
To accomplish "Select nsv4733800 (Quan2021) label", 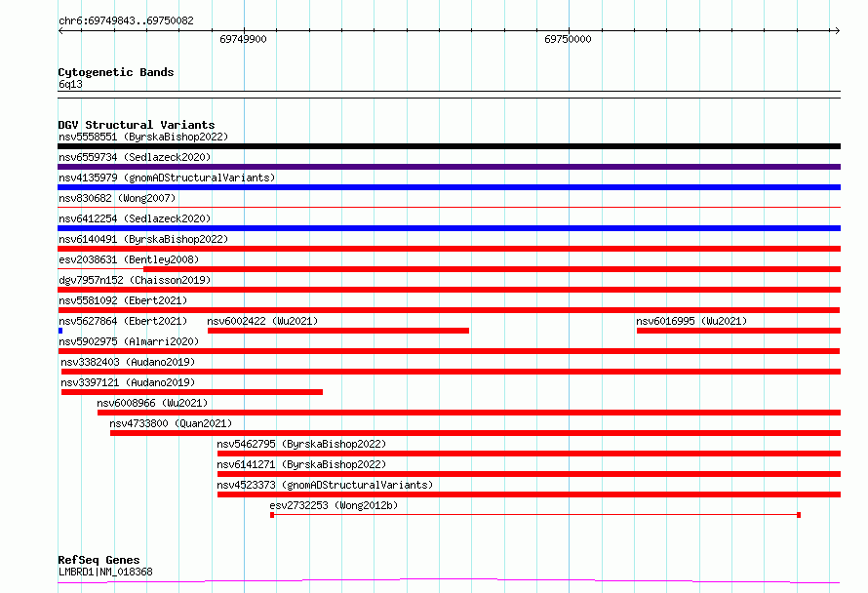I will [x=171, y=423].
